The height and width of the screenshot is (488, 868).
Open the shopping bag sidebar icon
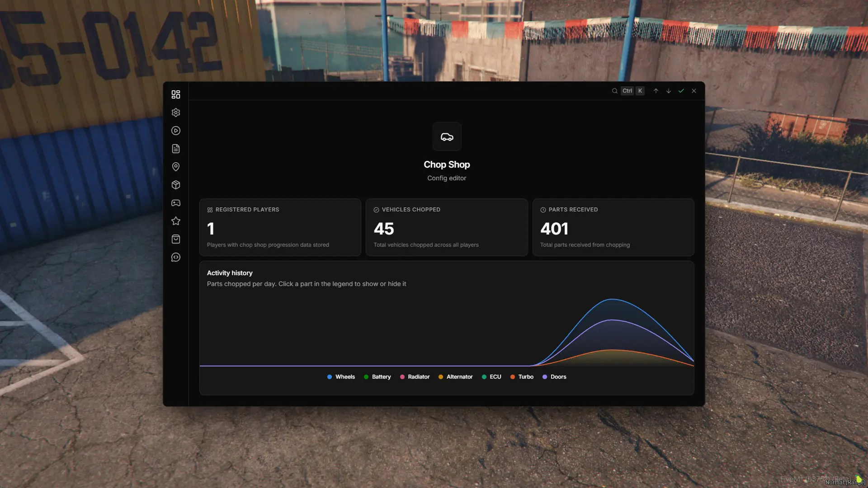[176, 239]
